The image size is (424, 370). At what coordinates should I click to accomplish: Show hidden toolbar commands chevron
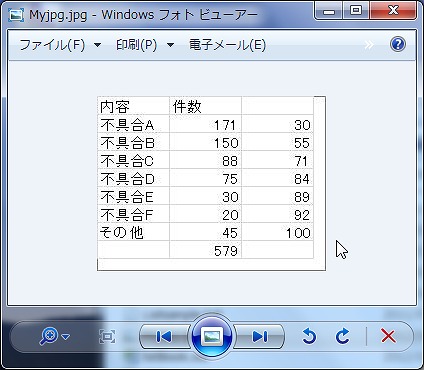coord(369,45)
